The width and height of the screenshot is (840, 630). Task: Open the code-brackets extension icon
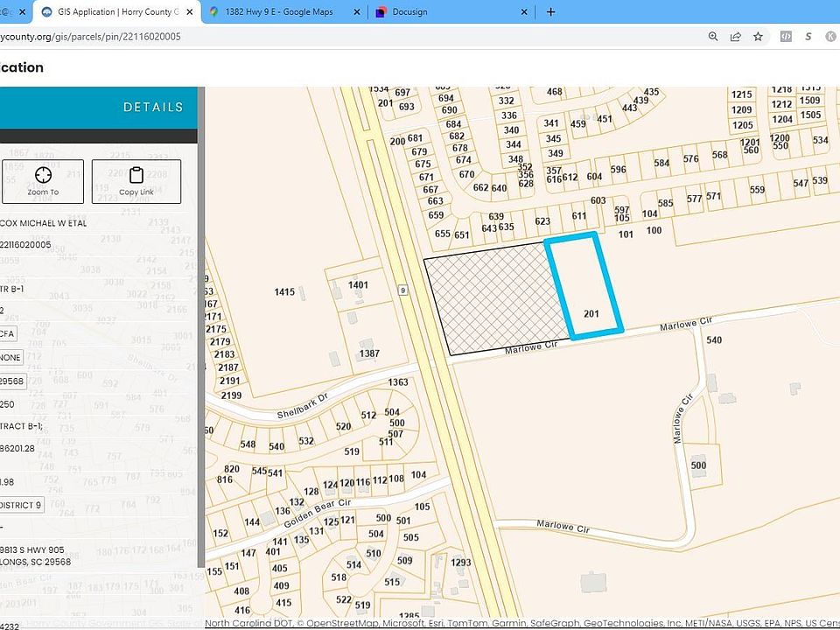(786, 37)
